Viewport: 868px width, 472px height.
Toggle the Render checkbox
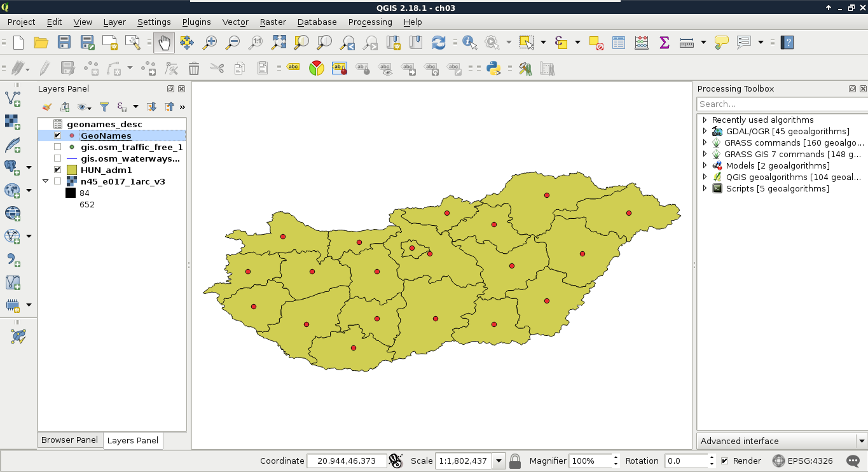point(724,461)
